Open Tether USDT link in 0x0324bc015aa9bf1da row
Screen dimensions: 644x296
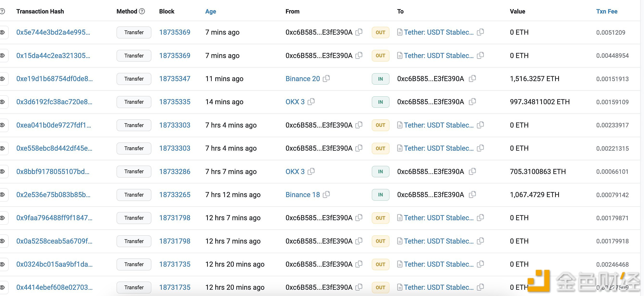tap(439, 264)
